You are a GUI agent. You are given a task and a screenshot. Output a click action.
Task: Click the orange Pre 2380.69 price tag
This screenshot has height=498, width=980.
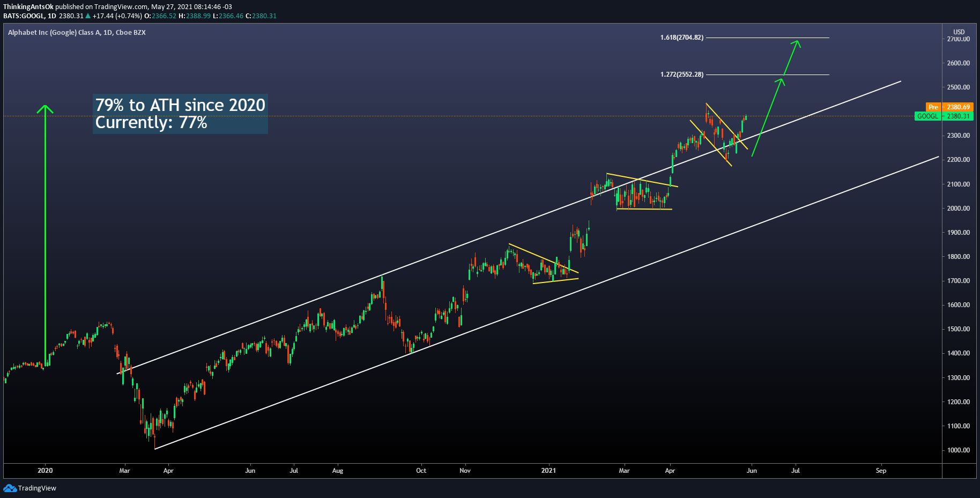[949, 107]
